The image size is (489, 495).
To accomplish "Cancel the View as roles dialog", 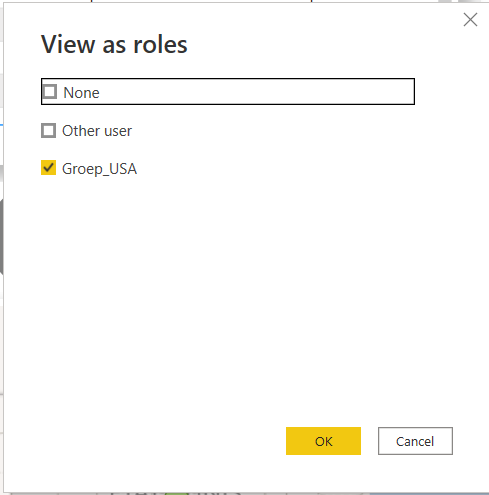I will click(x=415, y=441).
